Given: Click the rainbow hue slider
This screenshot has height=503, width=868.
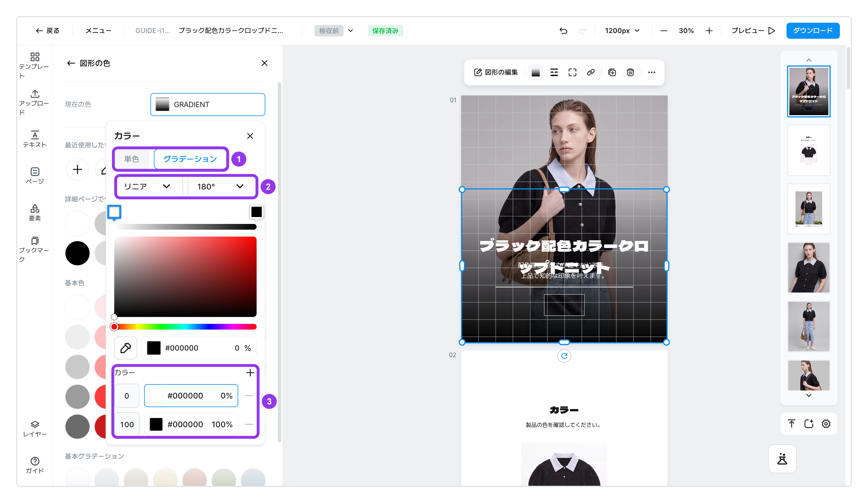Looking at the screenshot, I should tap(185, 327).
